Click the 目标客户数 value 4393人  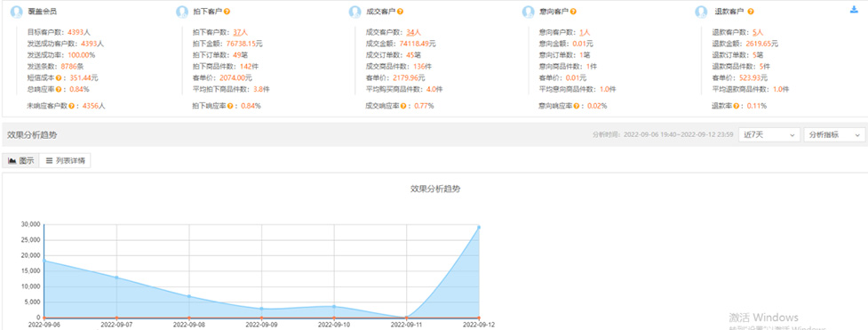[x=78, y=32]
